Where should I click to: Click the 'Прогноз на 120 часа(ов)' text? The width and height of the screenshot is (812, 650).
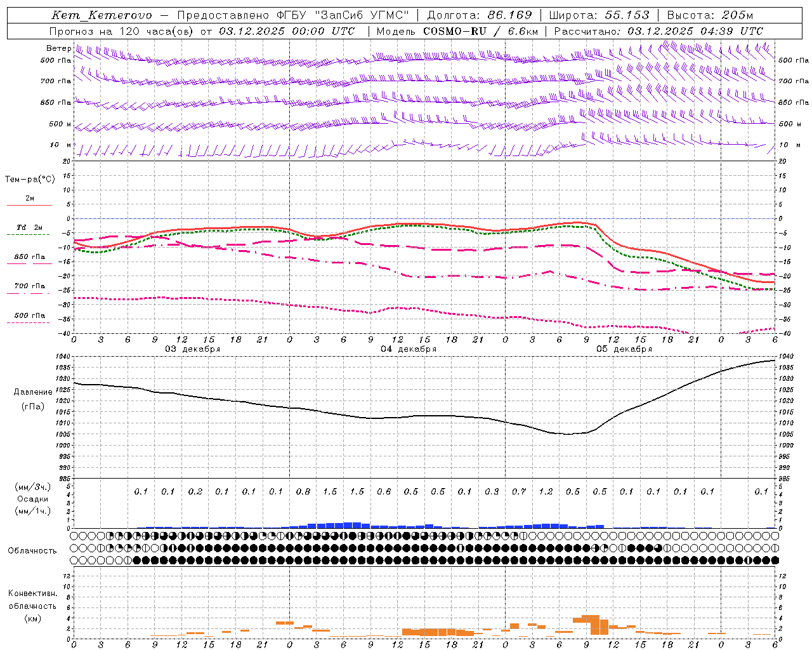coord(121,31)
